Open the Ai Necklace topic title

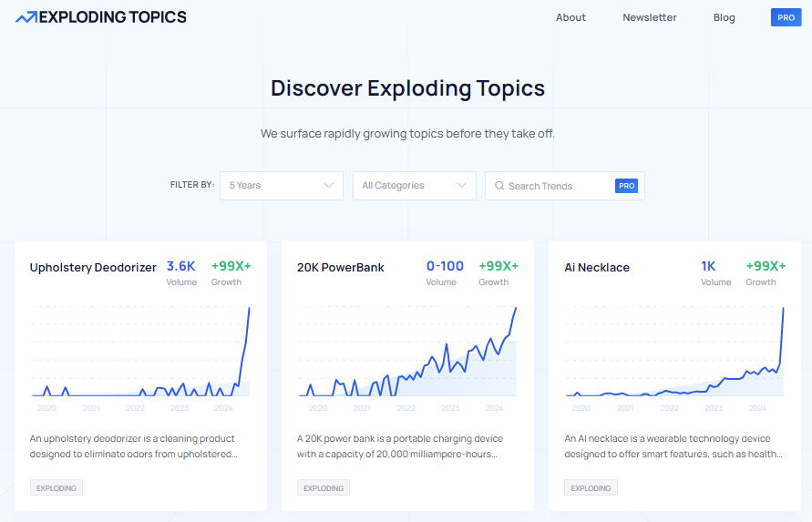coord(597,268)
